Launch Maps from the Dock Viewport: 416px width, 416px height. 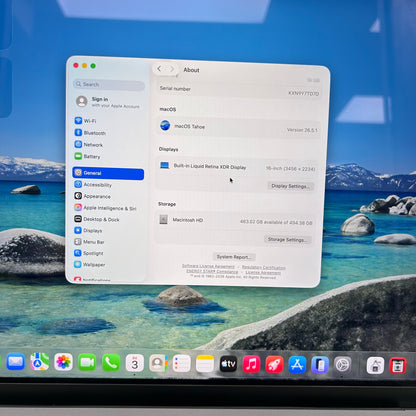40,362
